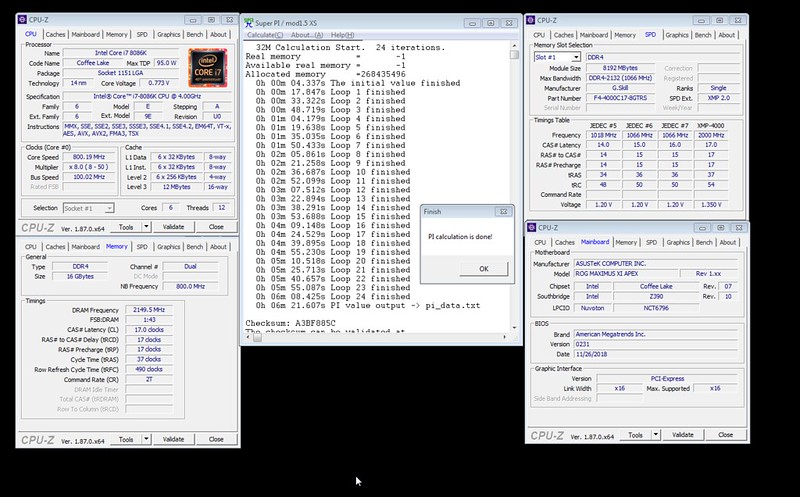Image resolution: width=800 pixels, height=497 pixels.
Task: Expand the Socket #1 selection dropdown
Action: tap(109, 208)
